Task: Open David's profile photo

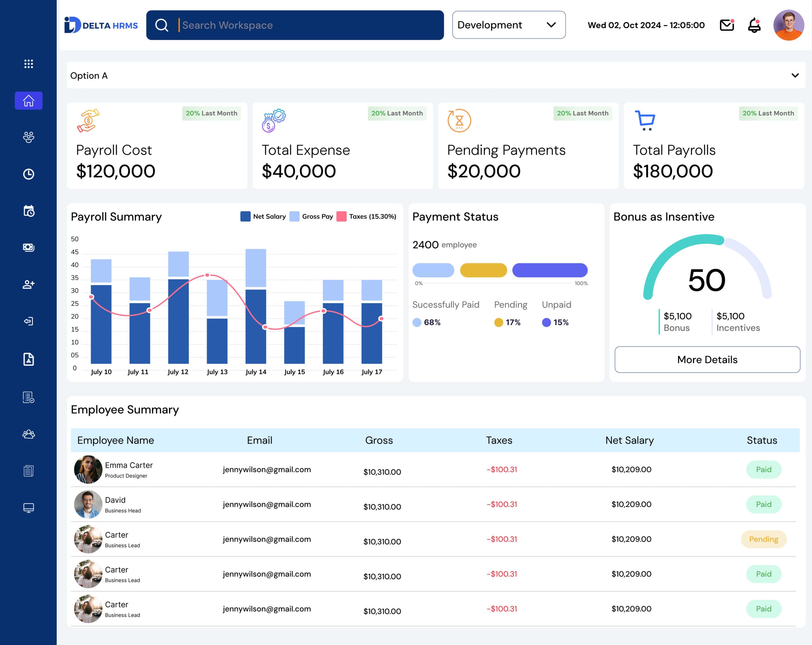Action: pyautogui.click(x=88, y=504)
